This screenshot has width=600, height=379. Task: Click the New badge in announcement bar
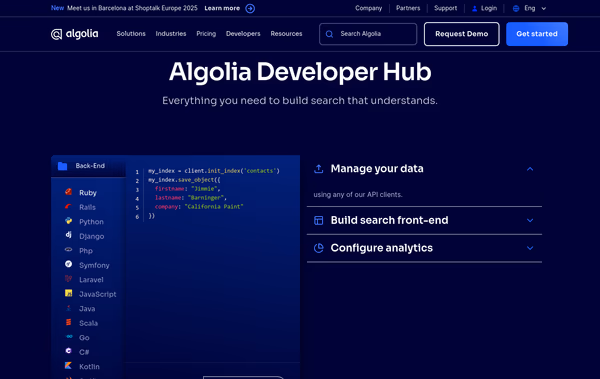[x=57, y=8]
